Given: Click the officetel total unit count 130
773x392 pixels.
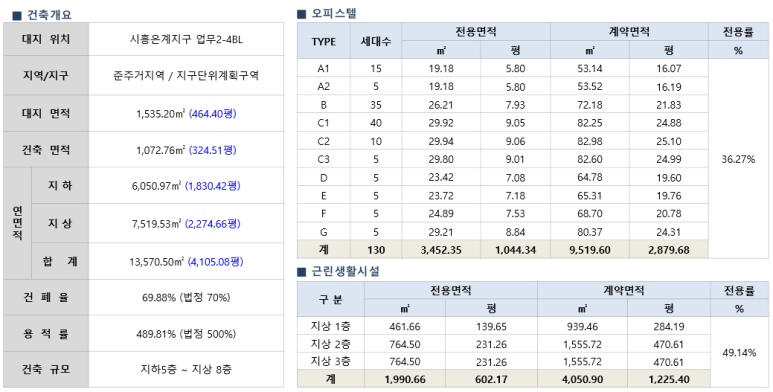Looking at the screenshot, I should 376,249.
